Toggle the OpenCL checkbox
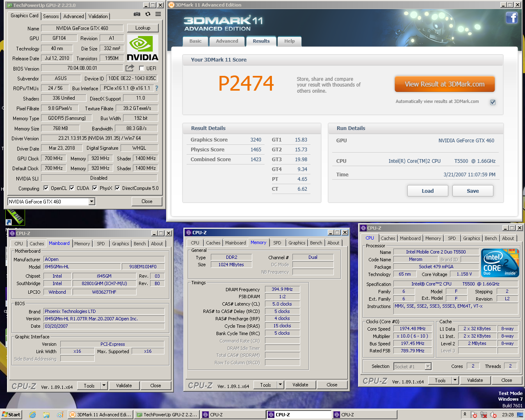This screenshot has width=525, height=420. coord(46,188)
